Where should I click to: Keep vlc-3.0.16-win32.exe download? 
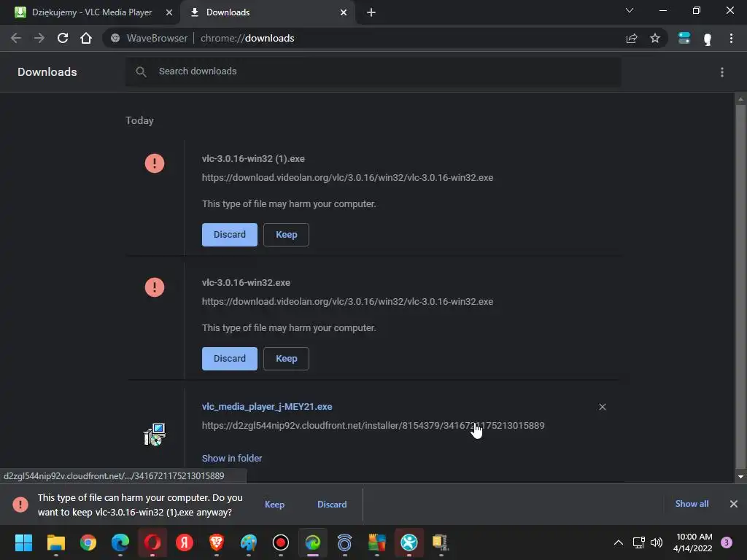click(x=286, y=359)
